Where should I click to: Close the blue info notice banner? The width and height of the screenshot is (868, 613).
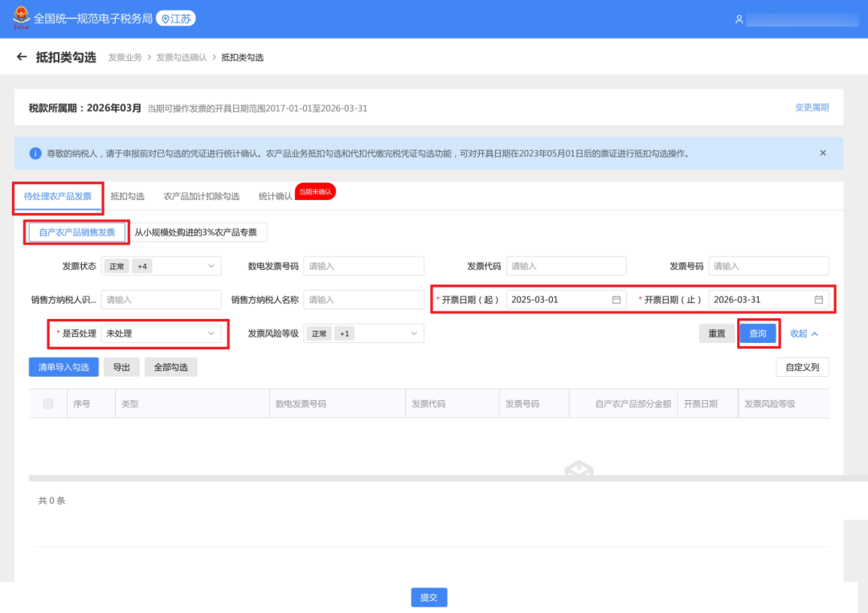pos(823,153)
